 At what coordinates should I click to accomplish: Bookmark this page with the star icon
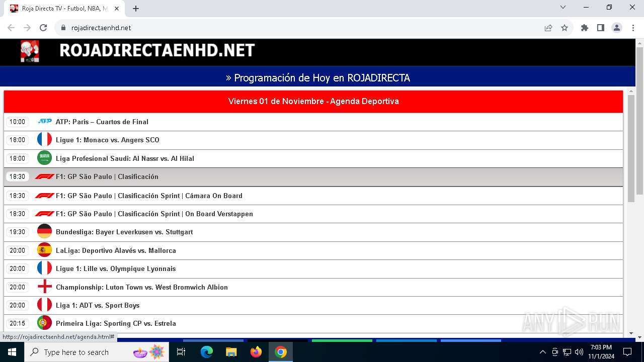coord(565,28)
